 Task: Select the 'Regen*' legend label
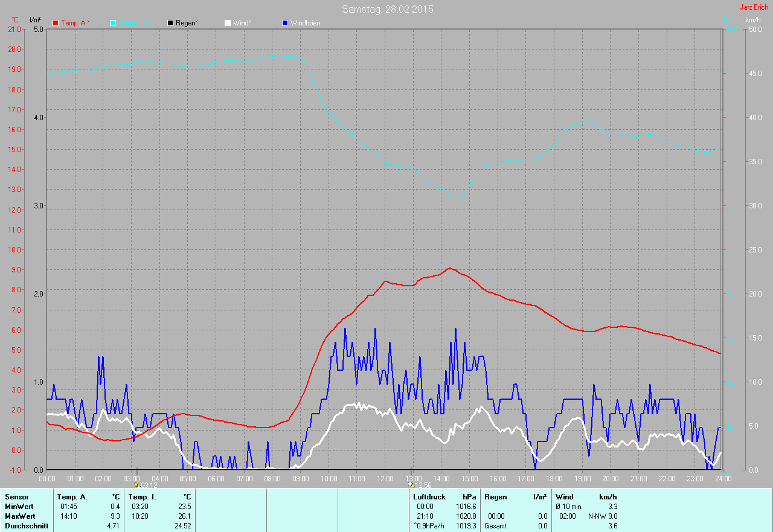[x=187, y=23]
